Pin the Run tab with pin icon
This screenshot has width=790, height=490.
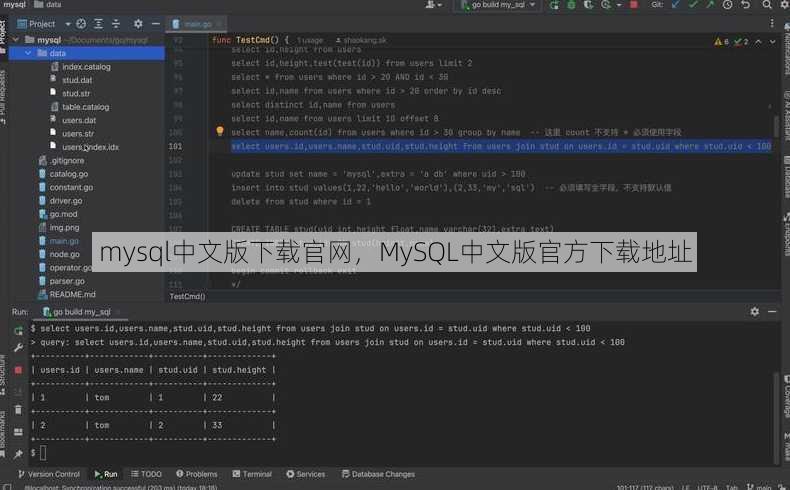pos(18,454)
